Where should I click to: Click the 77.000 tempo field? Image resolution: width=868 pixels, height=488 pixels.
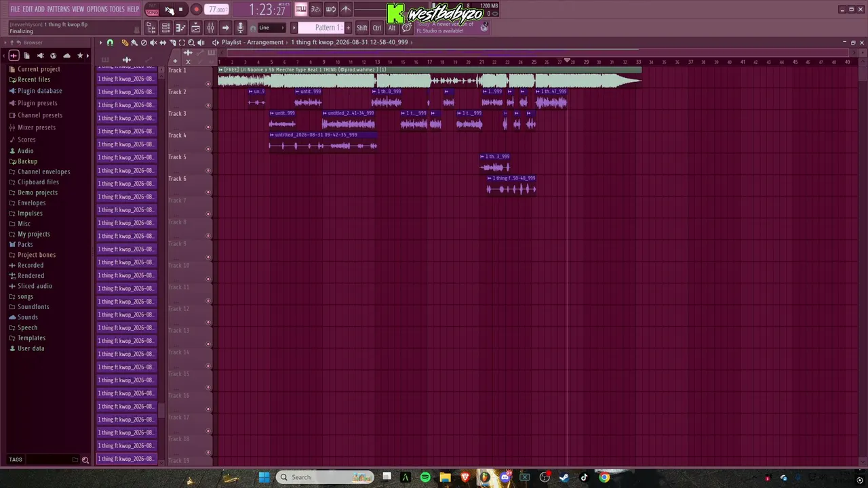click(216, 9)
